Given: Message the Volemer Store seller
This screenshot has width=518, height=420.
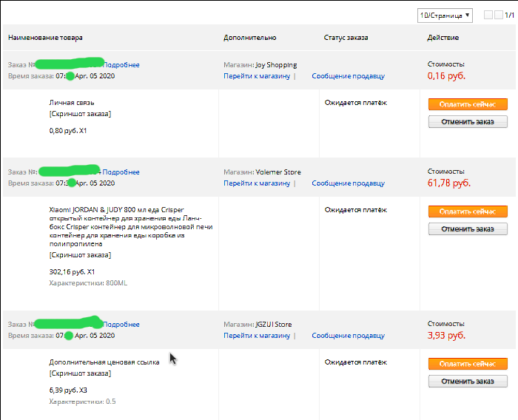Looking at the screenshot, I should pyautogui.click(x=349, y=183).
